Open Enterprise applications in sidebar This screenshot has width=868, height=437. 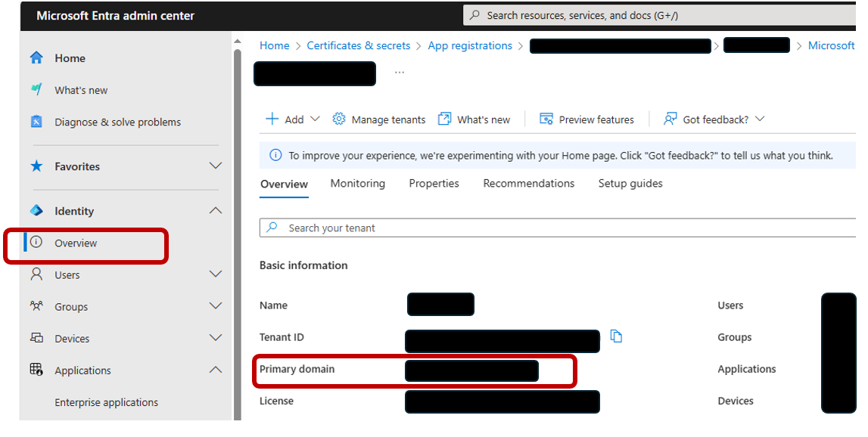(x=106, y=402)
